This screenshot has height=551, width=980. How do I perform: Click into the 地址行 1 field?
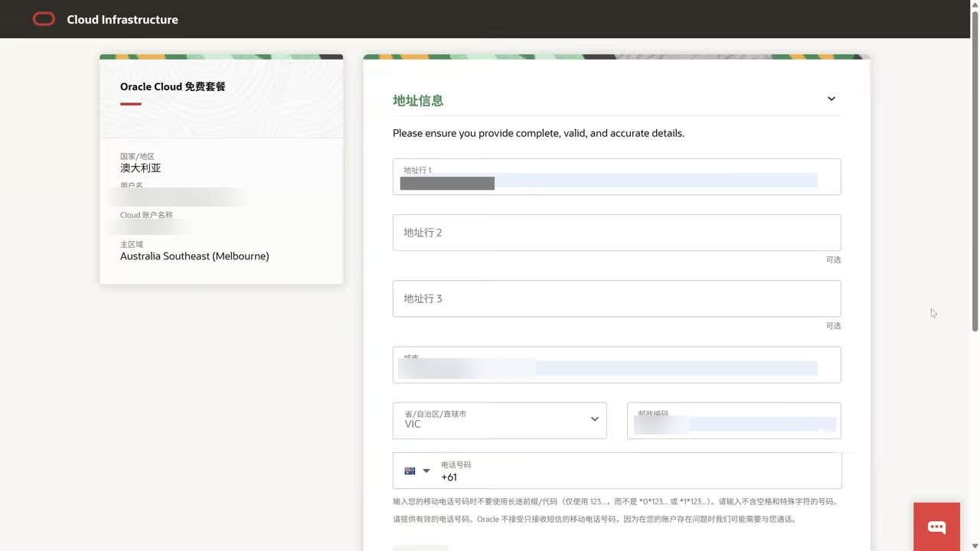(x=616, y=177)
